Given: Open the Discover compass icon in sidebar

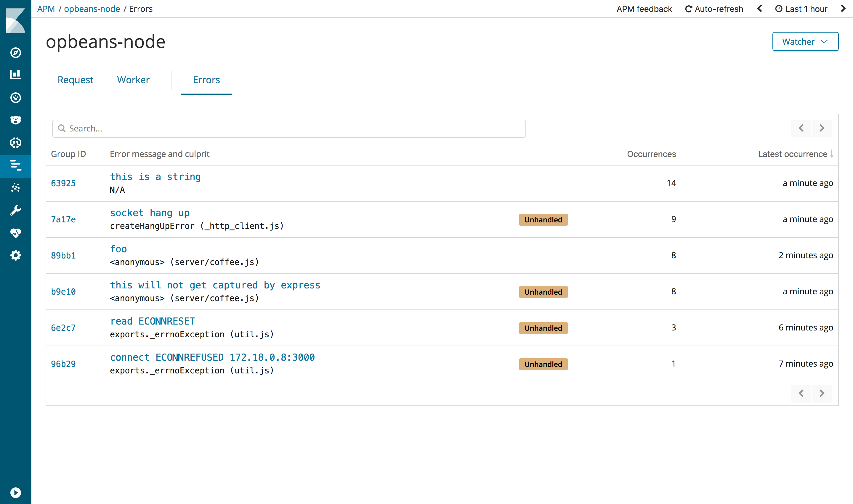Looking at the screenshot, I should point(16,53).
